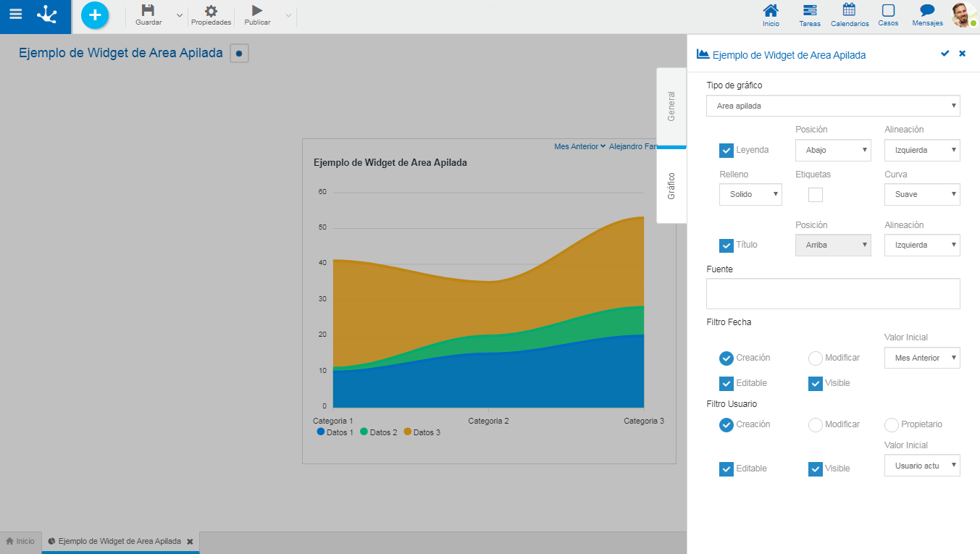Screen dimensions: 980x554
Task: Open Valor Inicial dropdown showing Usuario actu
Action: (922, 466)
